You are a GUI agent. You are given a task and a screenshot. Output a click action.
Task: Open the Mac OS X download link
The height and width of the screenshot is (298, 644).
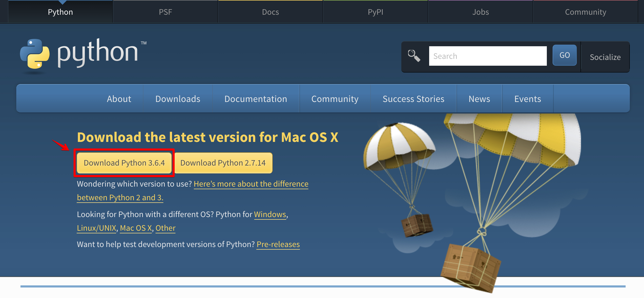[136, 228]
